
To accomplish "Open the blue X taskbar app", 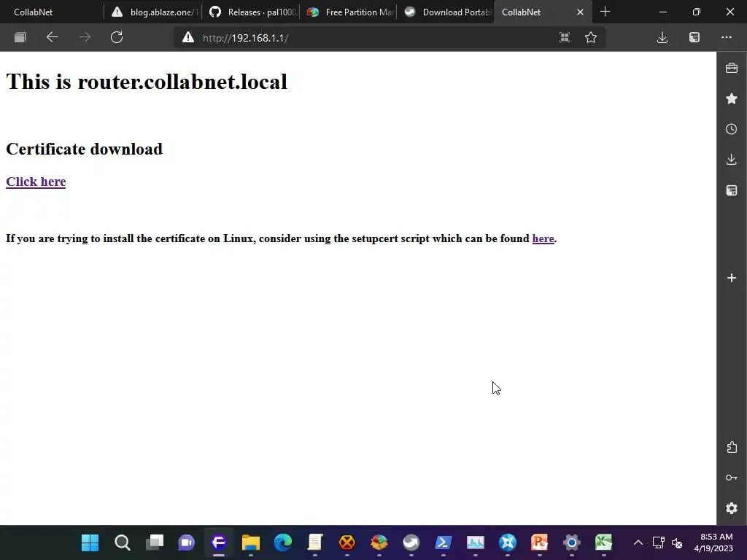I will 508,542.
